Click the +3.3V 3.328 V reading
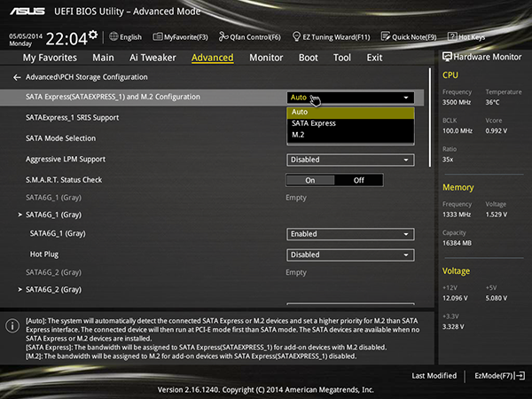 coord(453,326)
